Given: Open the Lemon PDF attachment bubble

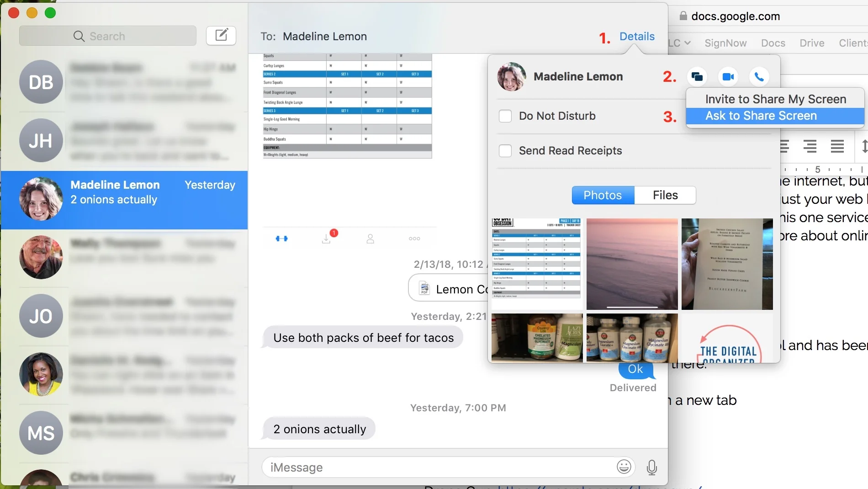Looking at the screenshot, I should 449,288.
